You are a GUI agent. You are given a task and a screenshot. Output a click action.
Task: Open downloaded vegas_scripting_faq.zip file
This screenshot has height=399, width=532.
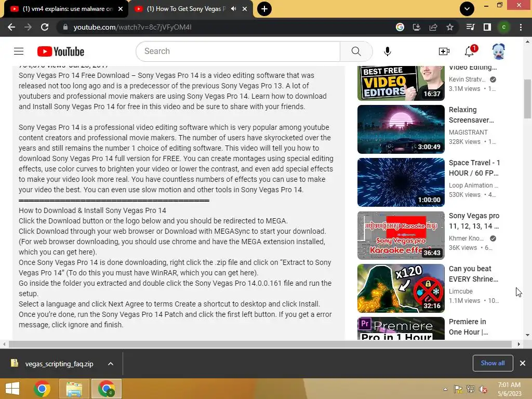(x=59, y=364)
